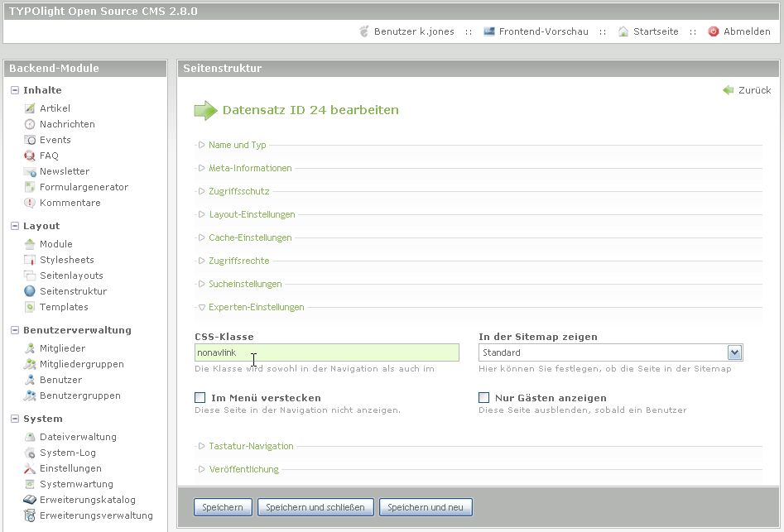The height and width of the screenshot is (532, 784).
Task: Click the Nachrichten clock icon
Action: tap(30, 124)
